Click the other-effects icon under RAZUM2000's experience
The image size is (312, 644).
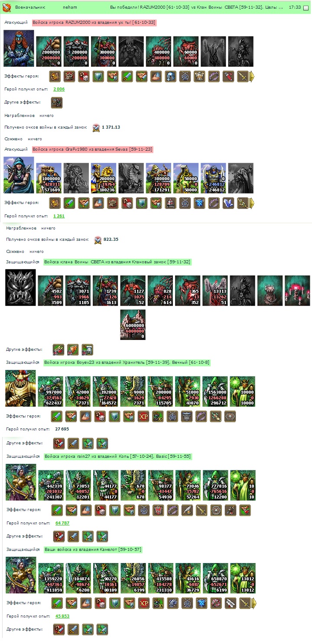[57, 103]
